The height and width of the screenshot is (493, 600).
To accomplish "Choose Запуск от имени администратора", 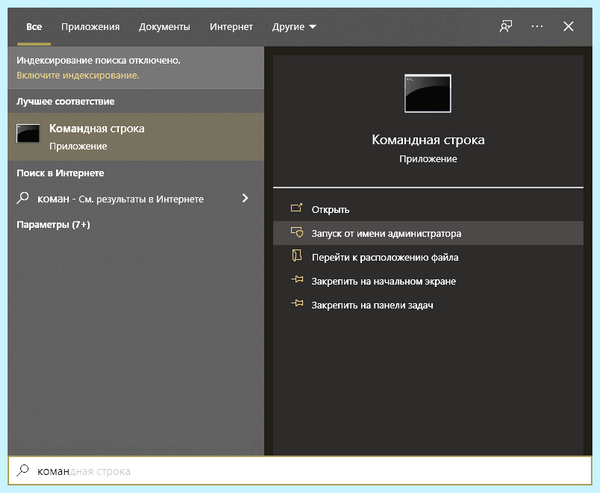I will 428,233.
